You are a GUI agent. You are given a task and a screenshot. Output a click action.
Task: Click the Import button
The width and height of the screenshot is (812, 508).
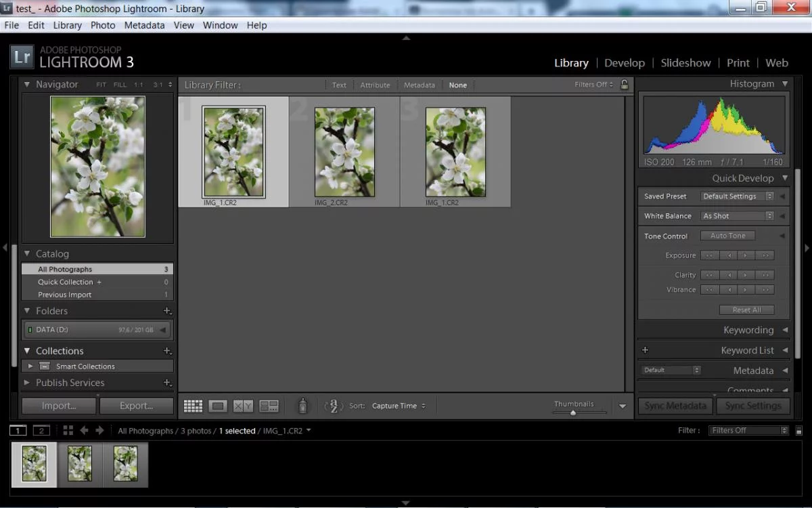59,406
